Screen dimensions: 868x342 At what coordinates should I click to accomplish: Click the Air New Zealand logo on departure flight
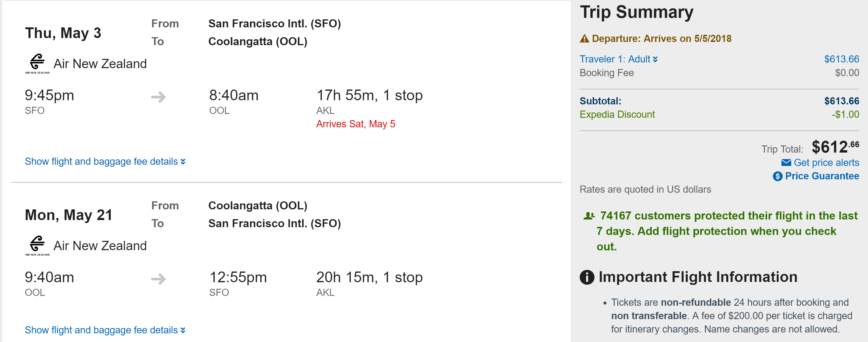(x=37, y=63)
